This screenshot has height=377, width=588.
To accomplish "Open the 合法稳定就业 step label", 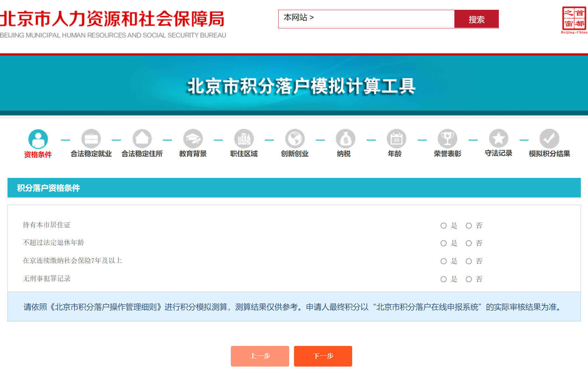I will point(91,154).
